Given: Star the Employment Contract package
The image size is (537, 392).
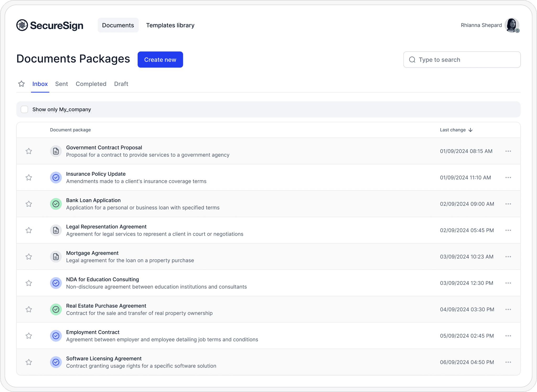Looking at the screenshot, I should pos(29,336).
